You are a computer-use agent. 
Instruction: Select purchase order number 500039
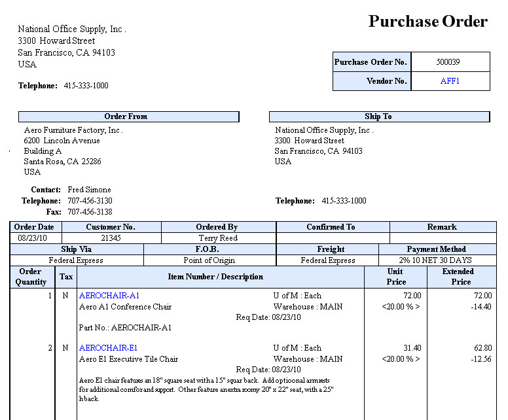[450, 62]
